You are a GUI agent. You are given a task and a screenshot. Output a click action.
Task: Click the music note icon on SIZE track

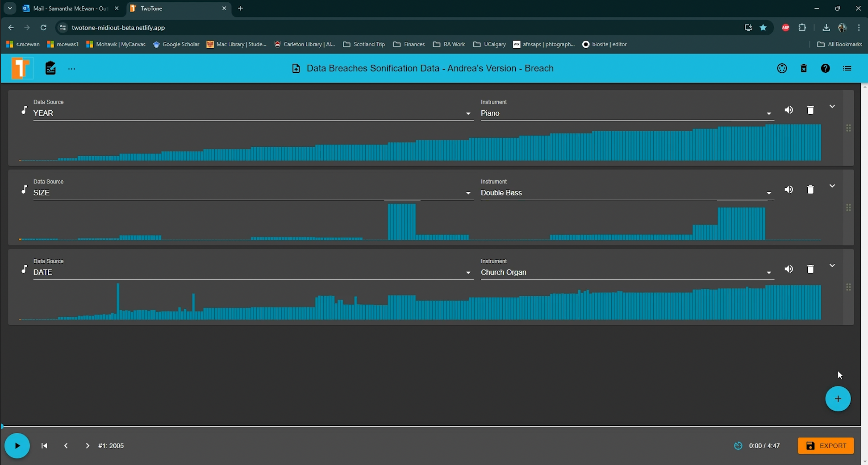[24, 189]
